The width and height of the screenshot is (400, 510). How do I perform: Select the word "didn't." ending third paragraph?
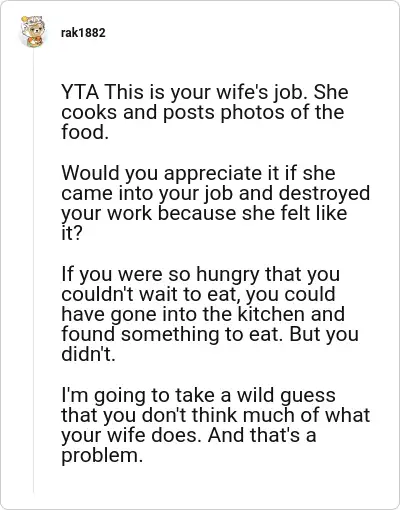tap(88, 354)
